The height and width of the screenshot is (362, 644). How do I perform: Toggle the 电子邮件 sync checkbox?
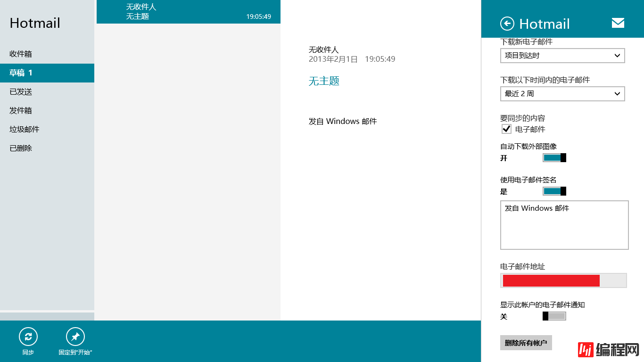507,129
